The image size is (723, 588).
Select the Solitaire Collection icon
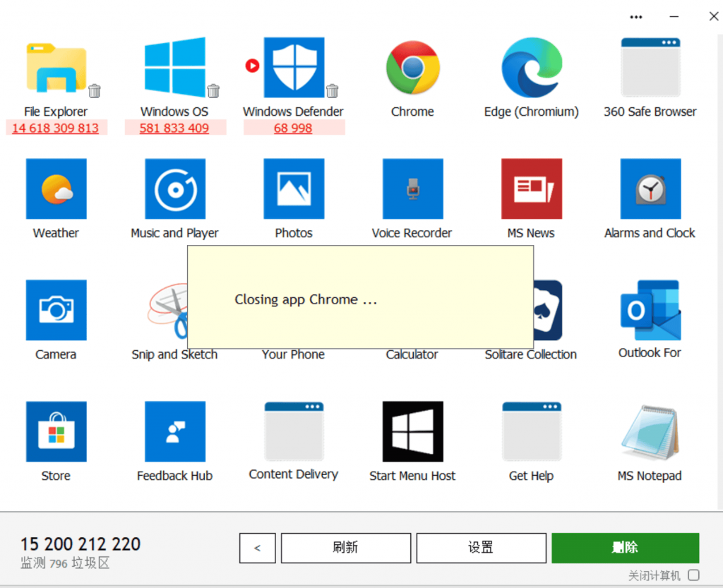pyautogui.click(x=547, y=310)
